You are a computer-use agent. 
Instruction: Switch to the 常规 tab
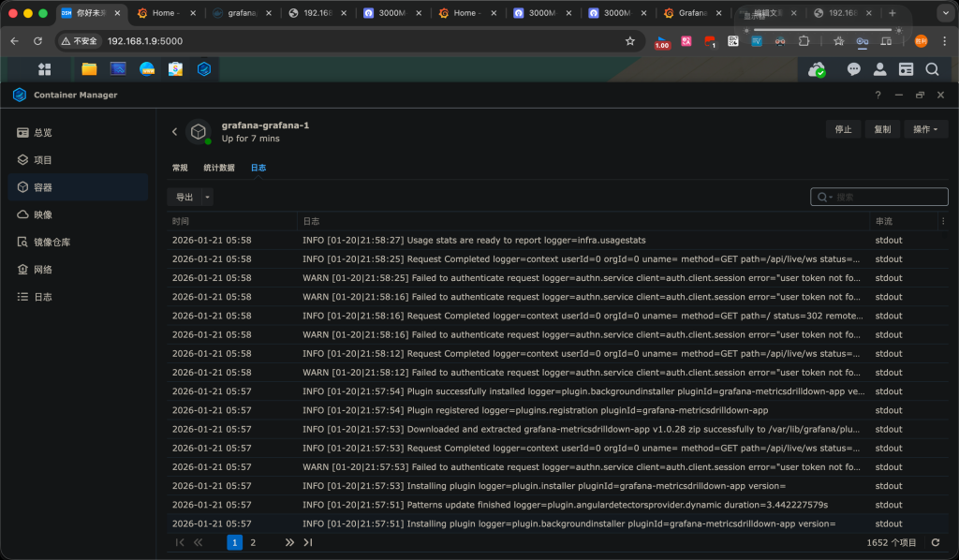(x=180, y=168)
